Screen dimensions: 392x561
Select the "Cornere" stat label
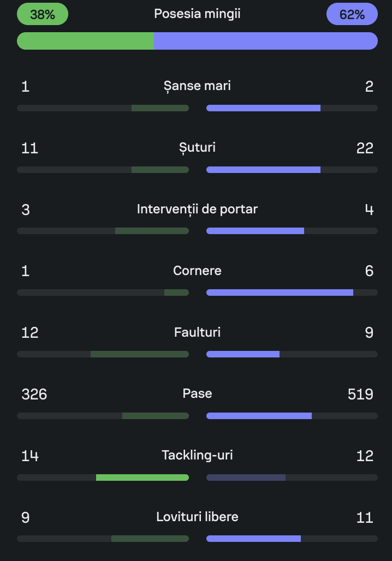click(197, 271)
